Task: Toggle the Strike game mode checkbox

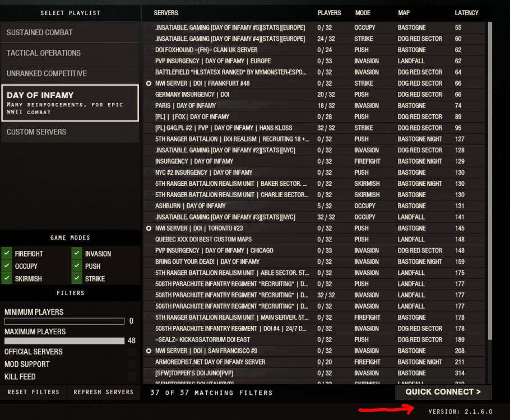Action: (x=77, y=278)
